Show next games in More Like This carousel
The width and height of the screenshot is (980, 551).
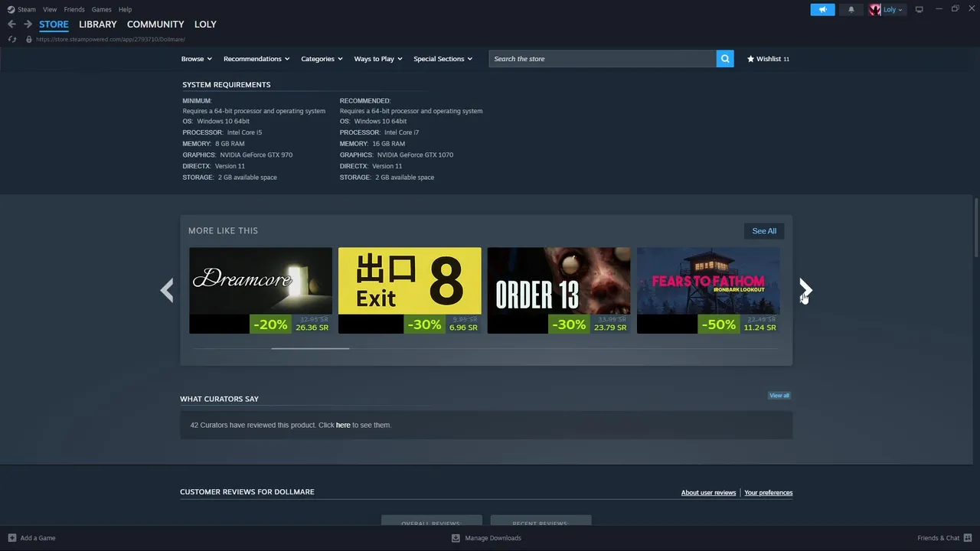point(805,290)
